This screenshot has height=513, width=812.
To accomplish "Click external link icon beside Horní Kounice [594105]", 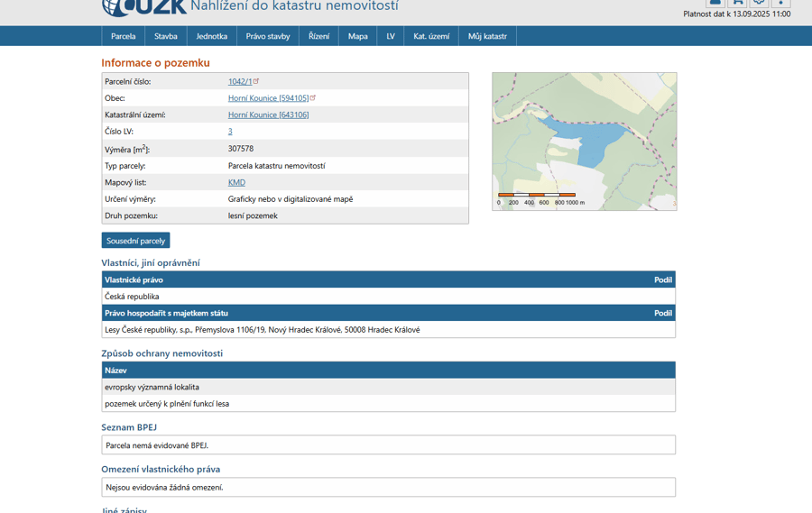I will (313, 97).
